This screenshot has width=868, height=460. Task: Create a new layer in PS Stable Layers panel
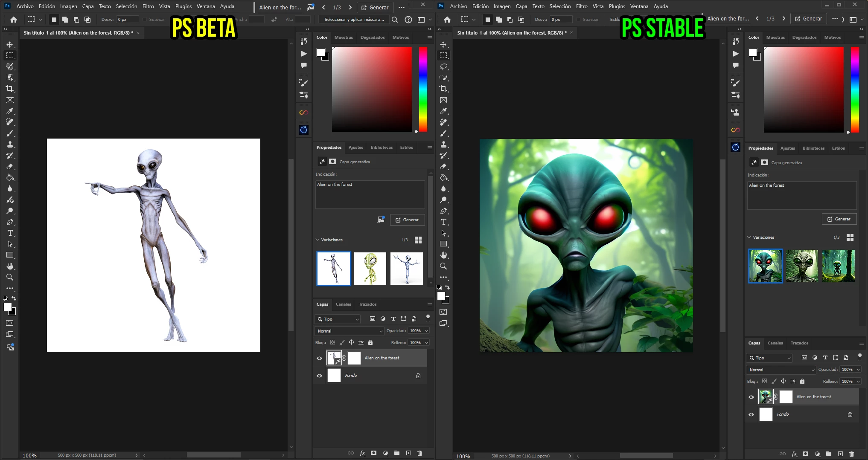tap(840, 454)
